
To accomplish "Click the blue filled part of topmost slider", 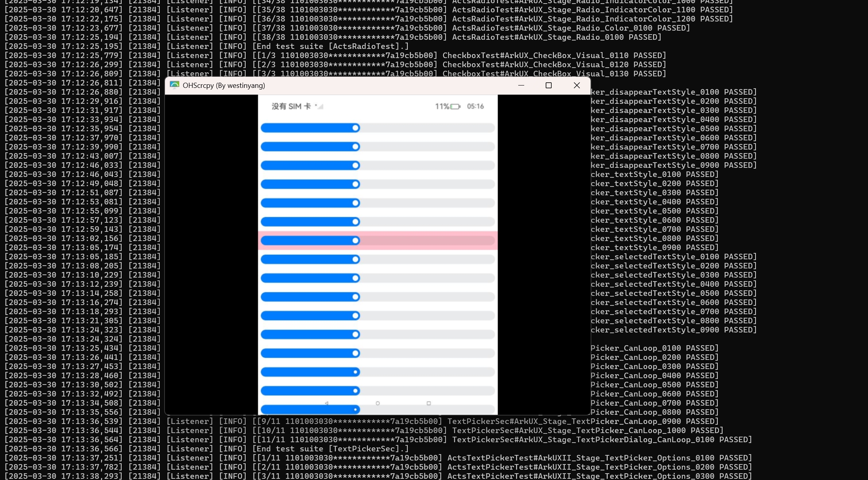I will point(306,128).
